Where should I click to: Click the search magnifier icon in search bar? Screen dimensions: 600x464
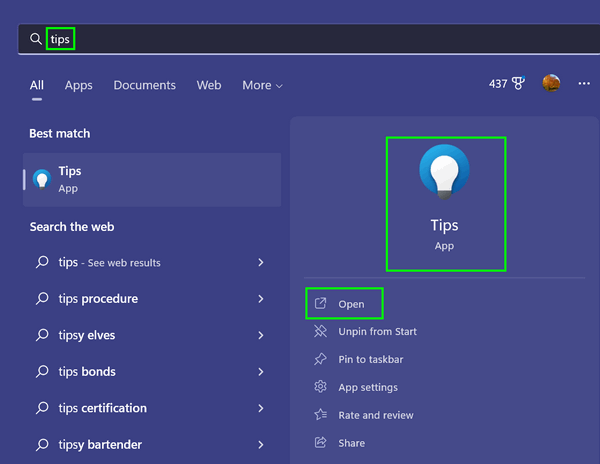[36, 39]
